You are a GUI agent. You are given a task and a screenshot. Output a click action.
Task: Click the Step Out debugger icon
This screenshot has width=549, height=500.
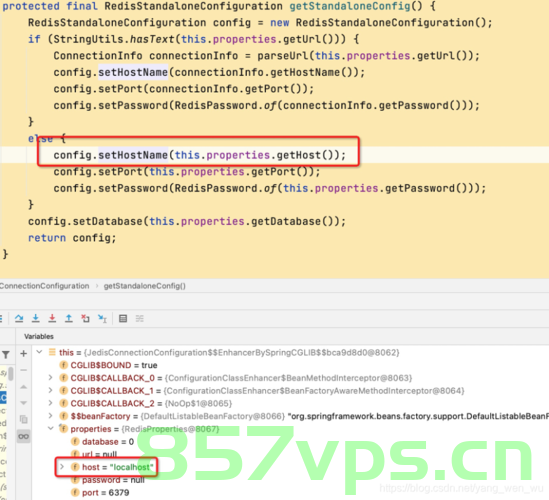click(x=69, y=318)
